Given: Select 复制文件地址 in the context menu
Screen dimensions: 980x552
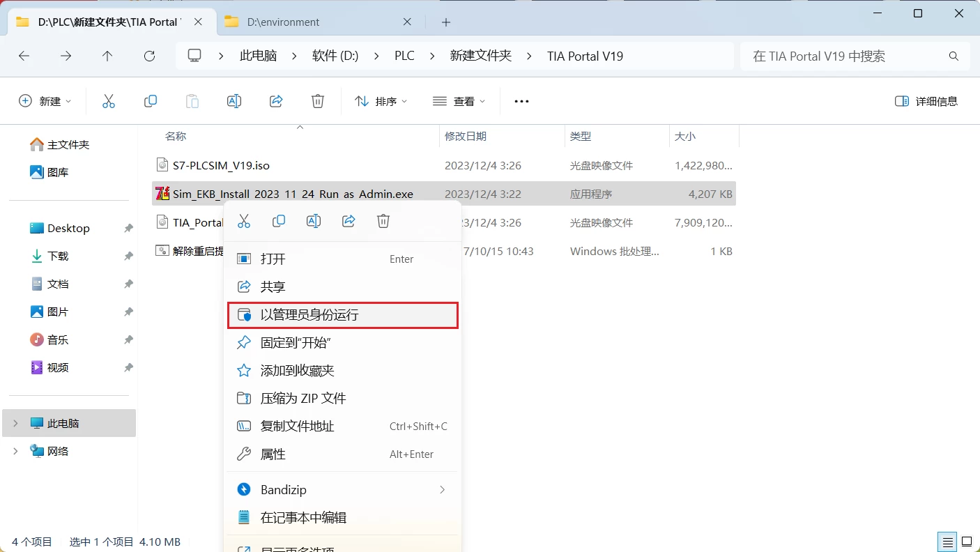Looking at the screenshot, I should [342, 427].
